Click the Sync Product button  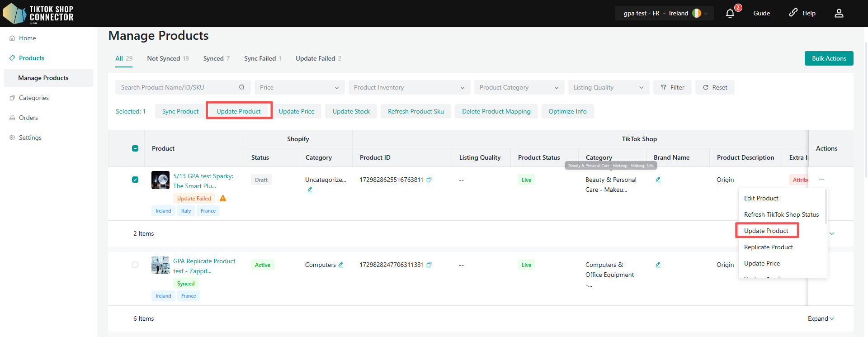pyautogui.click(x=180, y=111)
